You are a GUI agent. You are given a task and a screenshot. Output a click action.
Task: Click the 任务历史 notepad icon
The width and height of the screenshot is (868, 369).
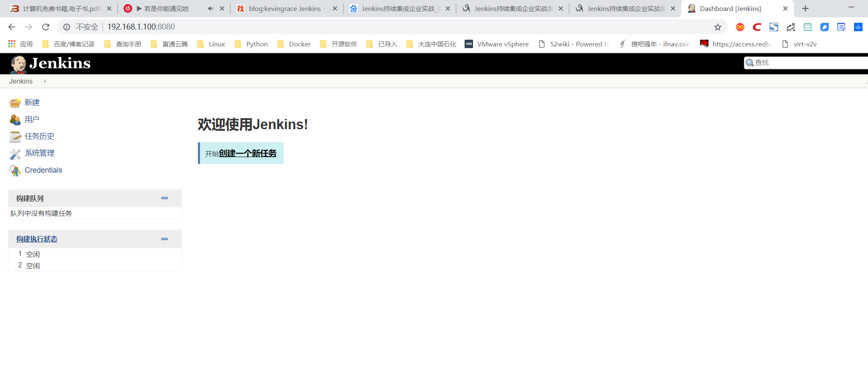tap(15, 136)
